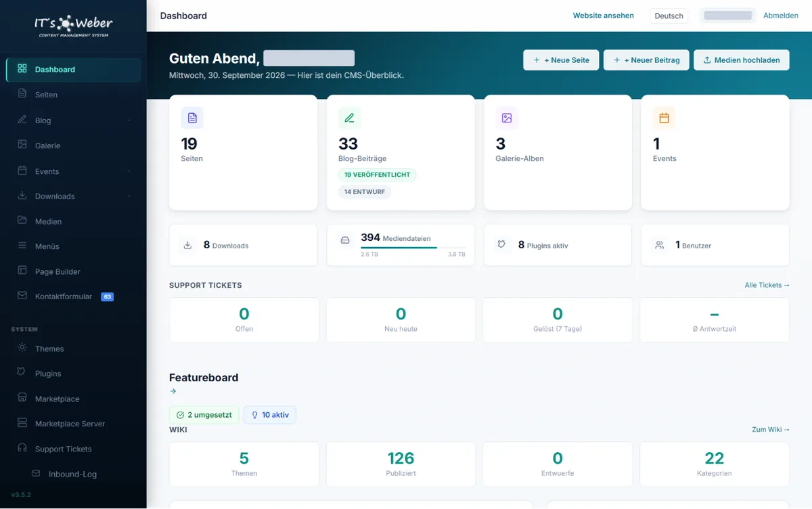Click the blurred user name in header
The height and width of the screenshot is (509, 812).
tap(728, 16)
